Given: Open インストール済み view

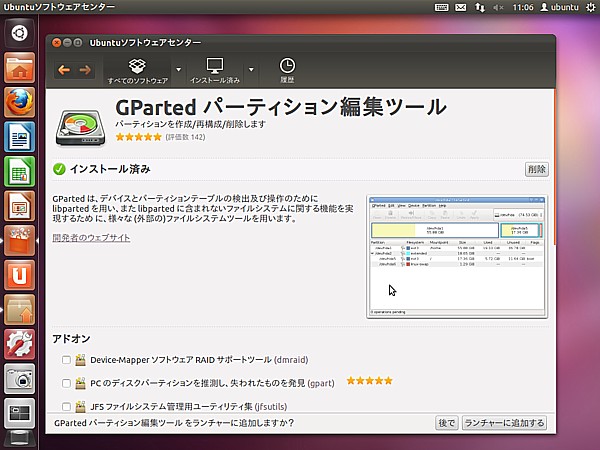Looking at the screenshot, I should point(215,71).
